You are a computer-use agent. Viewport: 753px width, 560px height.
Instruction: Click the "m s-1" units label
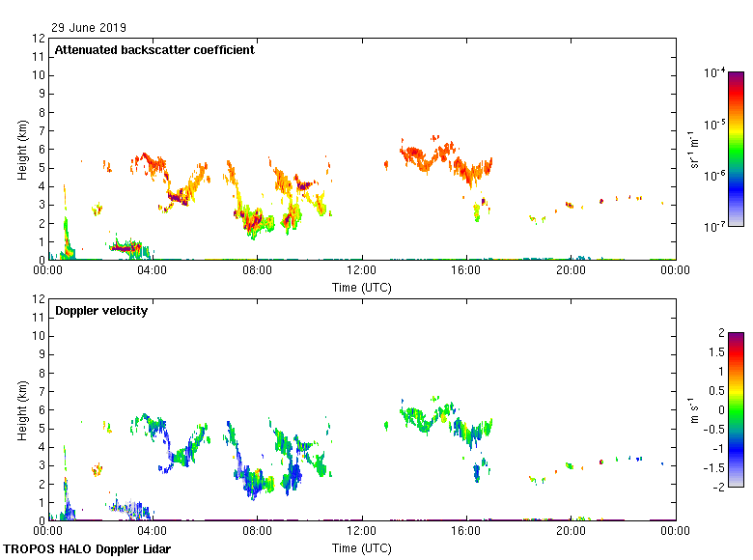point(693,410)
